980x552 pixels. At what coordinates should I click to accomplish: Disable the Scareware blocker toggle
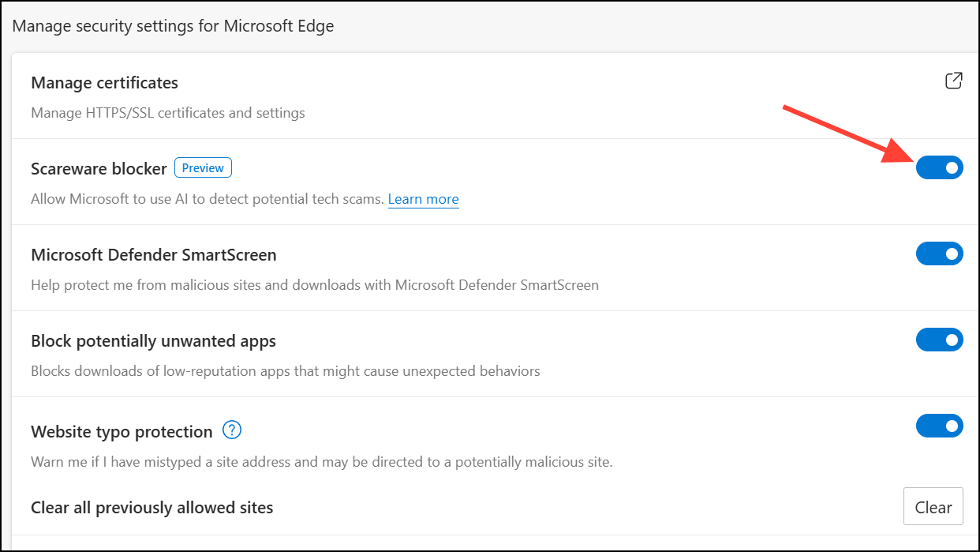click(x=939, y=167)
